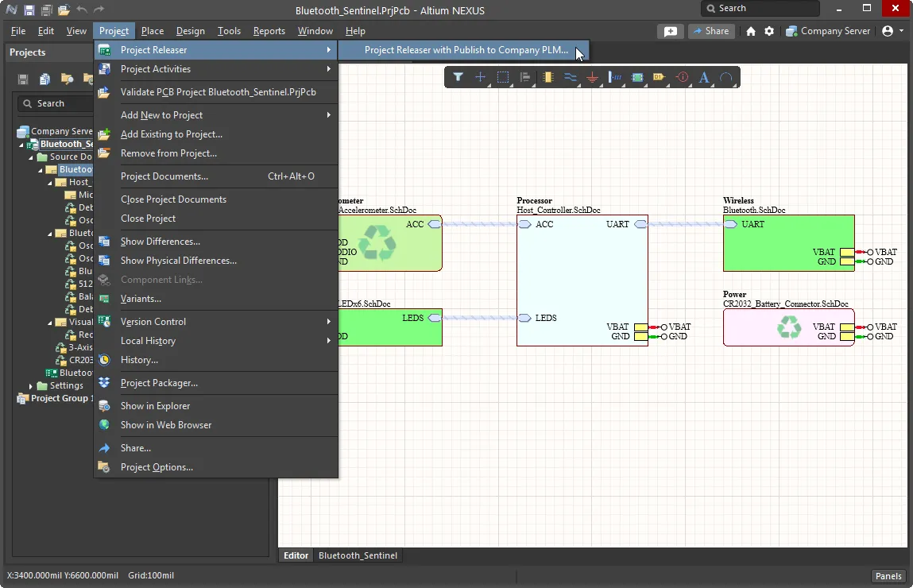Open the Version Control submenu
The width and height of the screenshot is (913, 588).
tap(216, 322)
